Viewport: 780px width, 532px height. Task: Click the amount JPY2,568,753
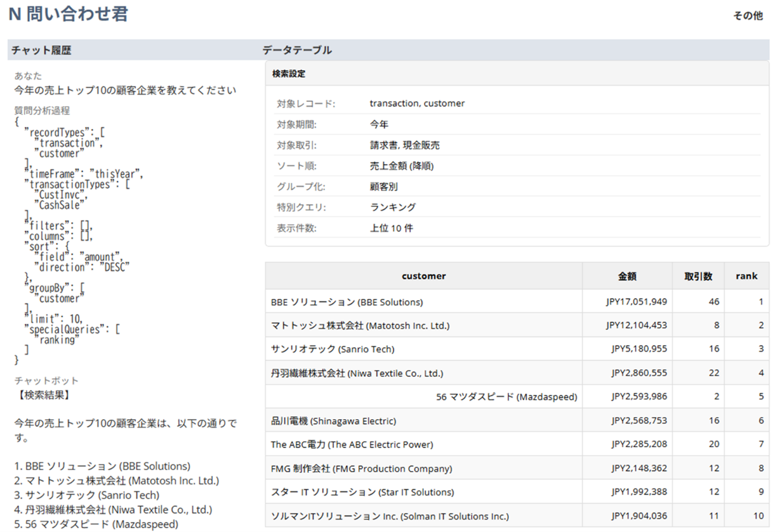[639, 421]
